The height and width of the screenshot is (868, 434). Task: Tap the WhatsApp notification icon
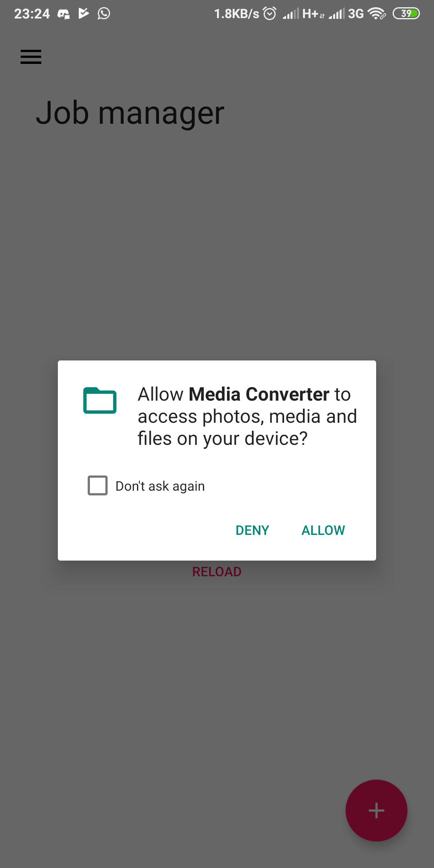pos(104,14)
